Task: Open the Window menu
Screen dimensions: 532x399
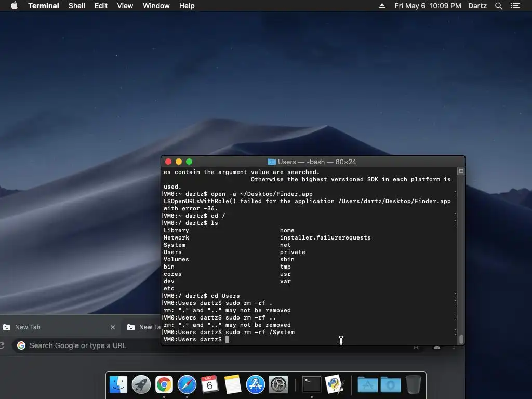Action: point(156,6)
